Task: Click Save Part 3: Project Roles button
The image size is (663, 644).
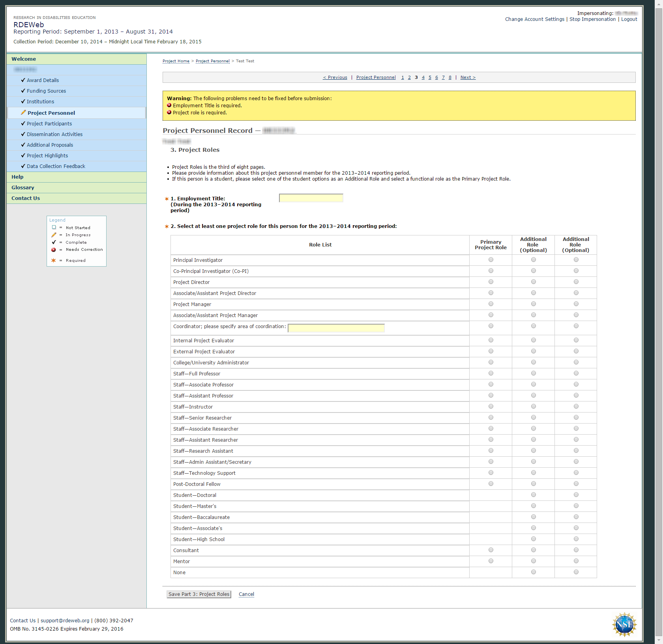Action: (199, 594)
